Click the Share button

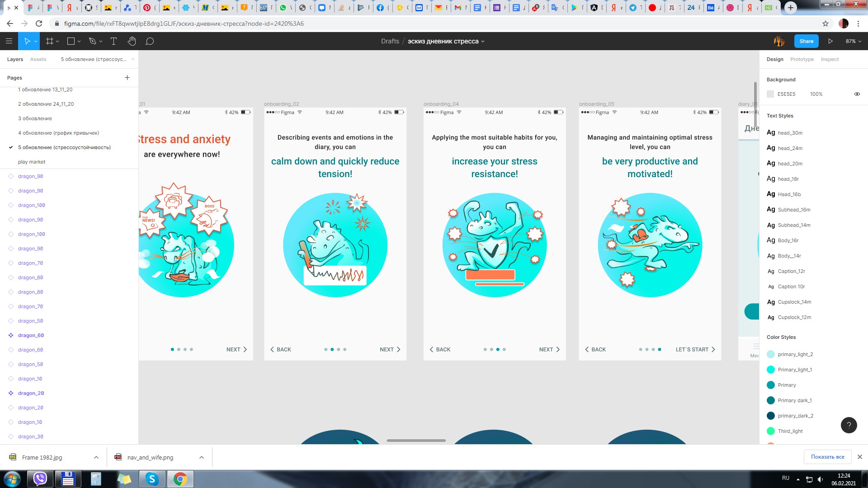click(x=806, y=41)
